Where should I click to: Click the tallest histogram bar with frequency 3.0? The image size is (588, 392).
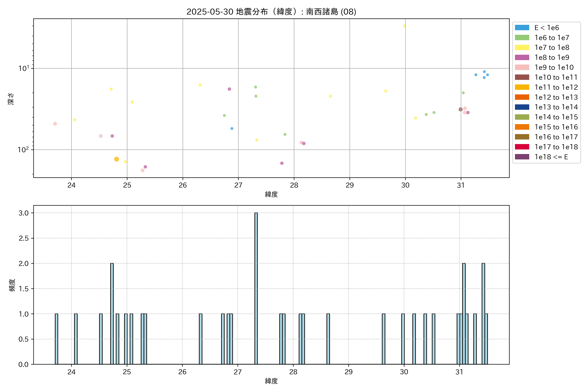click(x=256, y=288)
